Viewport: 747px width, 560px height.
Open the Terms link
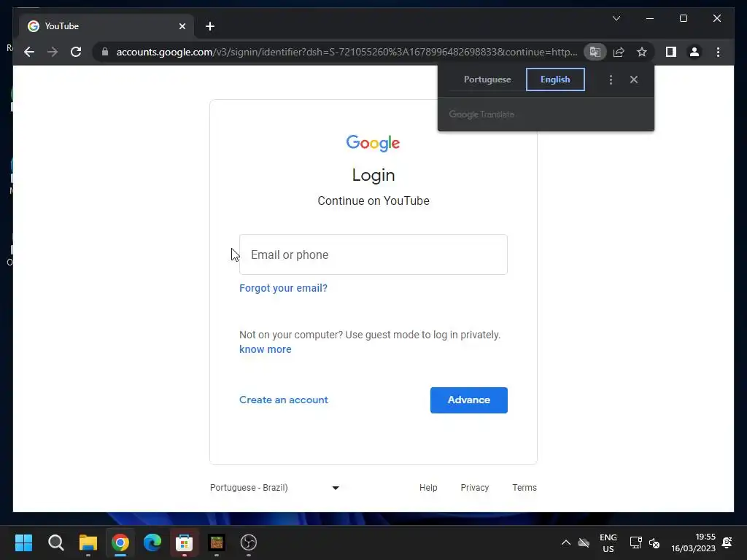(x=524, y=488)
